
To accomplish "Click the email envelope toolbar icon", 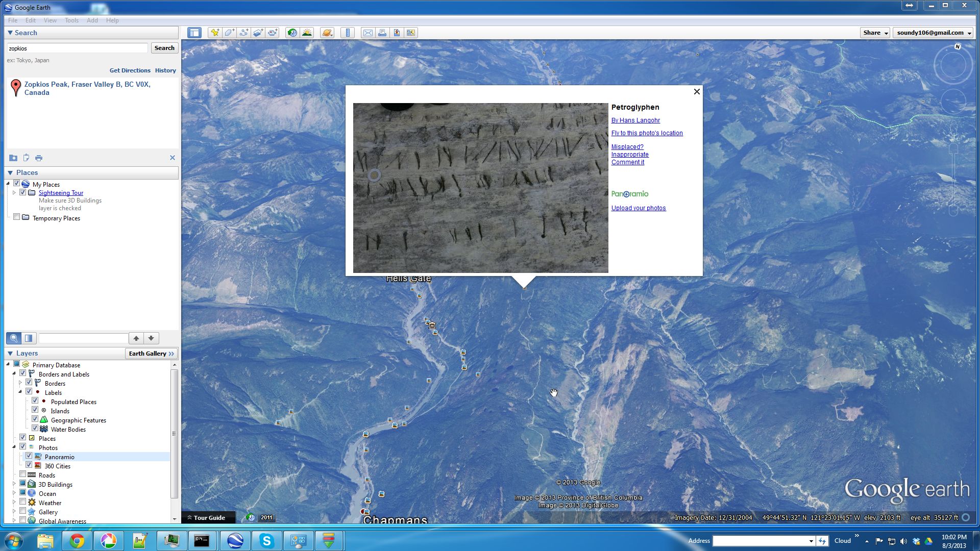I will point(367,33).
